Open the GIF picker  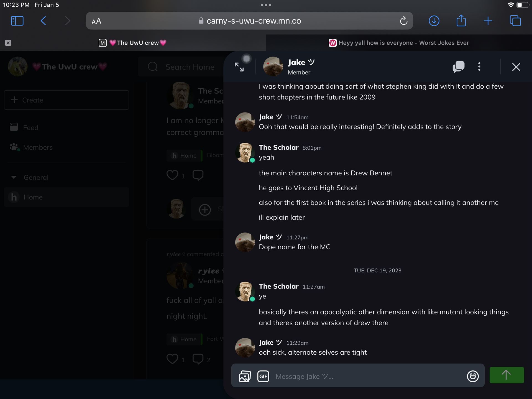tap(263, 376)
